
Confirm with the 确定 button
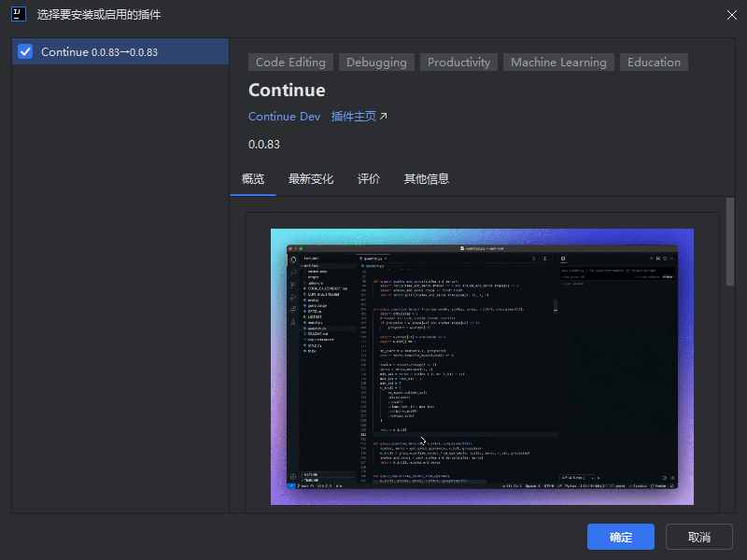[x=620, y=538]
